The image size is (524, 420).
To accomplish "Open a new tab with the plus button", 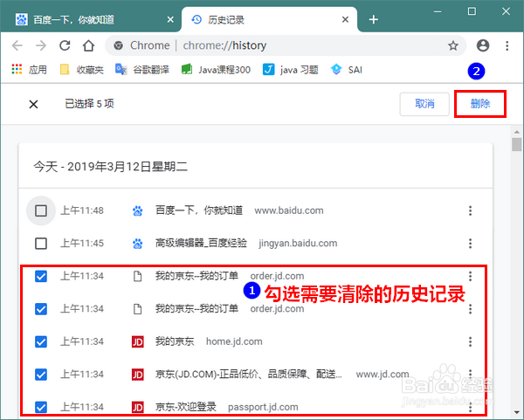I will click(x=373, y=19).
